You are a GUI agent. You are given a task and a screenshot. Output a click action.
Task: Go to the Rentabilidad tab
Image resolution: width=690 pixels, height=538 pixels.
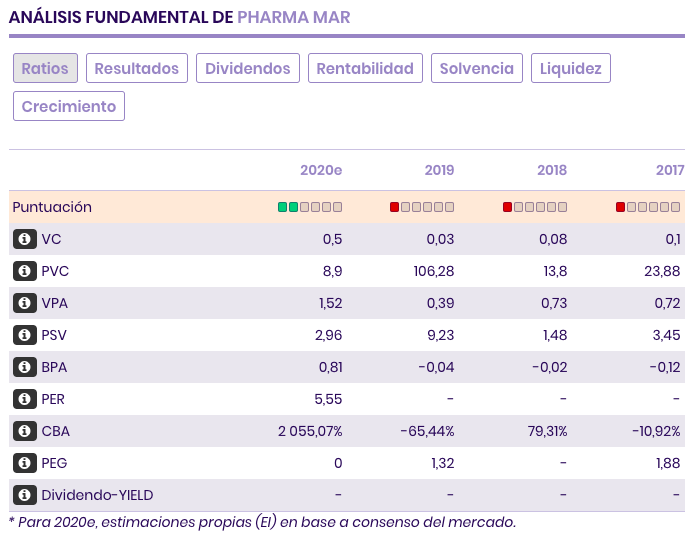tap(365, 68)
